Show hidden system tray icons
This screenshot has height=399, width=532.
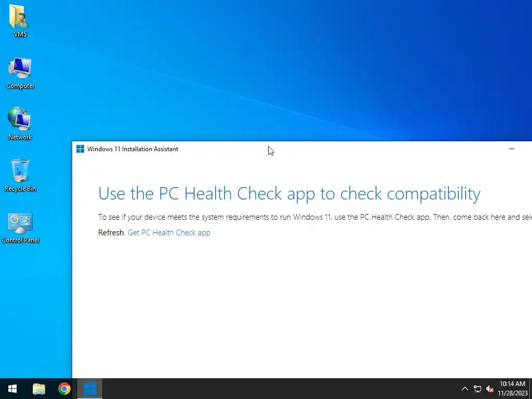[x=465, y=389]
